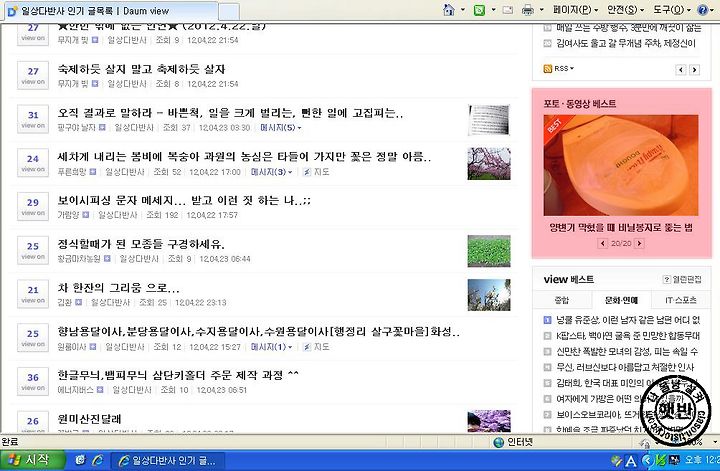Open the 안전(S) menu
Viewport: 720px width, 471px height.
pos(625,10)
